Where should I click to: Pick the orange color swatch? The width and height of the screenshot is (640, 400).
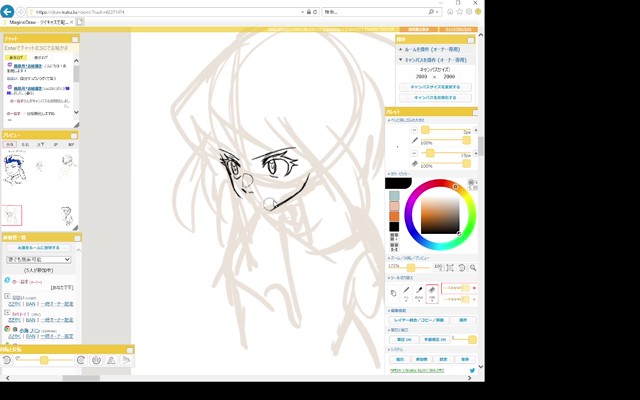click(x=394, y=216)
